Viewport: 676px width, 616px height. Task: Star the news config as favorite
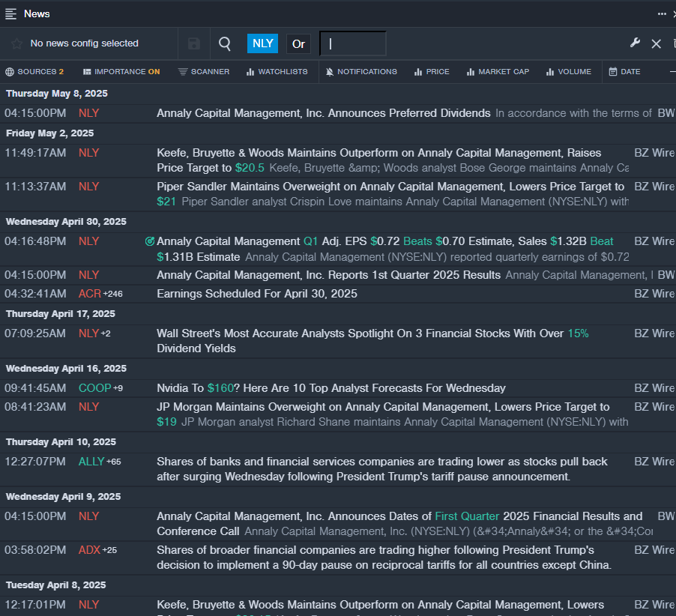(16, 43)
